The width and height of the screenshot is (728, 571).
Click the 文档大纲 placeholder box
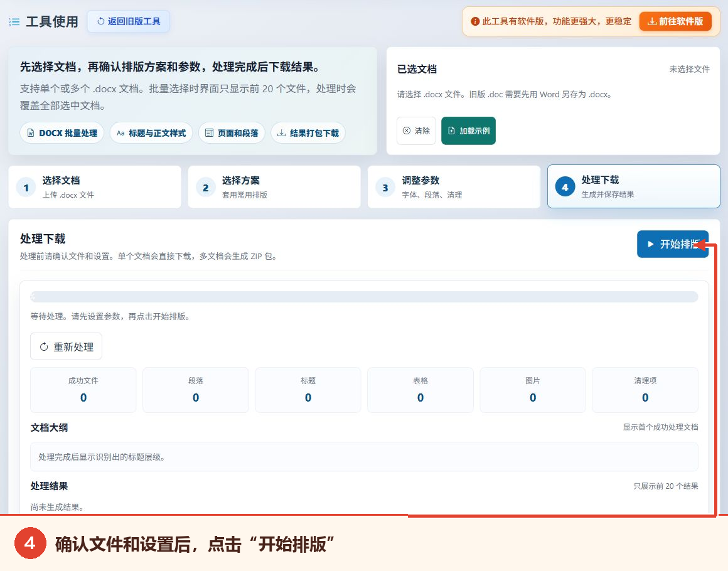click(365, 457)
